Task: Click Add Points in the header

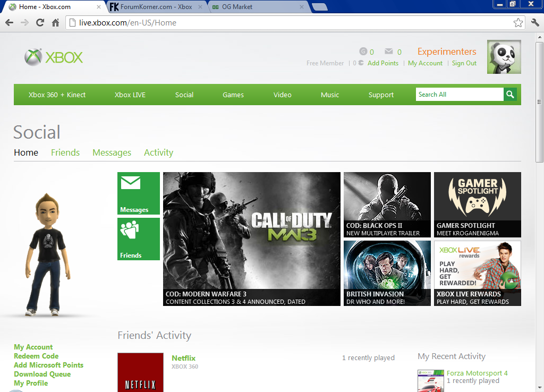Action: pyautogui.click(x=383, y=63)
